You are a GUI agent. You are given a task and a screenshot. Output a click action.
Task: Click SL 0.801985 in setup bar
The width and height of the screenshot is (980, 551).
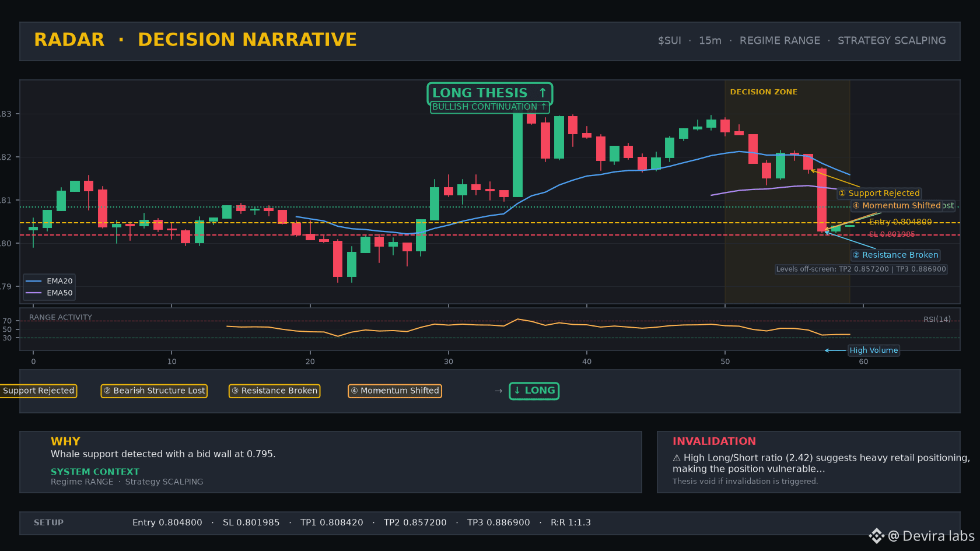[251, 522]
